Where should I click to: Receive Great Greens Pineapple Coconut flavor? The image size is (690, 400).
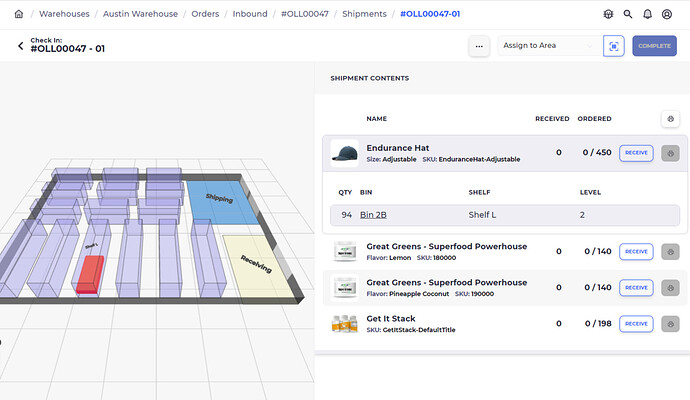[x=636, y=288]
